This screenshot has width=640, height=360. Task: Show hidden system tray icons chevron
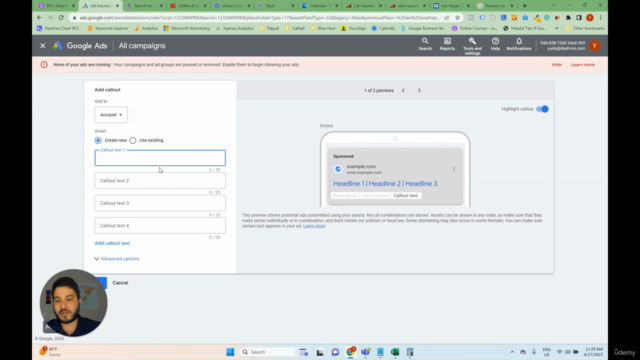pos(512,352)
